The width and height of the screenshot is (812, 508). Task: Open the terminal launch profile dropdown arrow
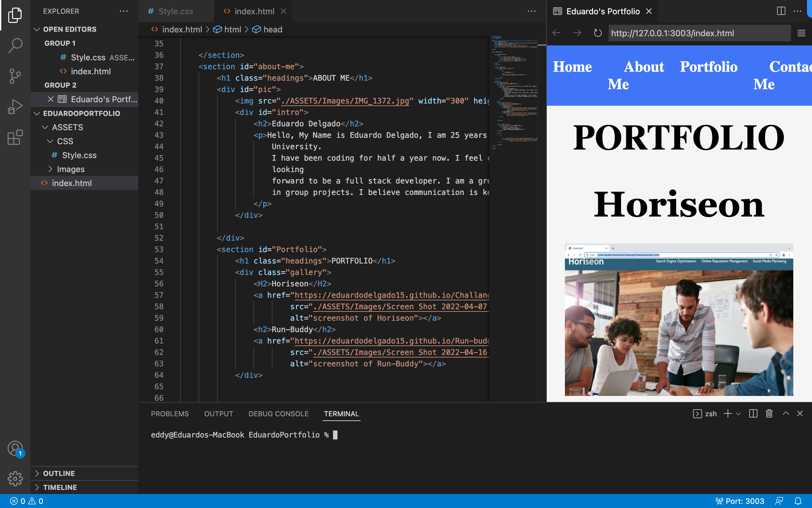pyautogui.click(x=738, y=414)
